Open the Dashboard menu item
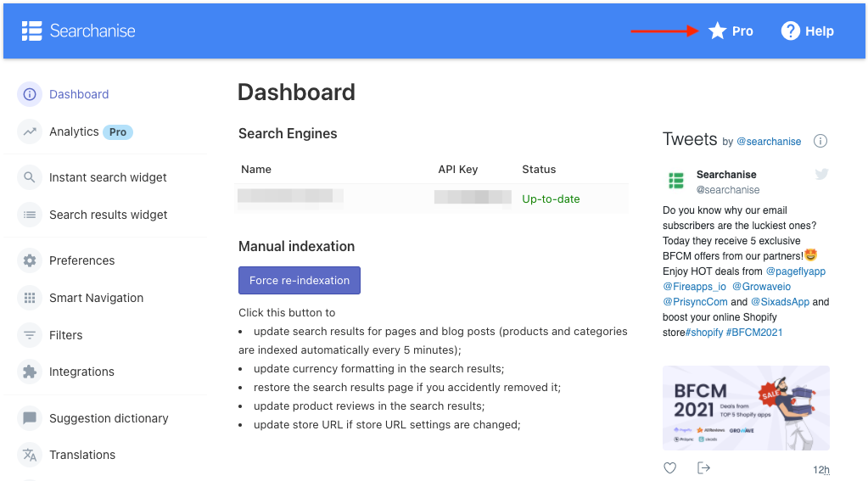 pos(79,94)
